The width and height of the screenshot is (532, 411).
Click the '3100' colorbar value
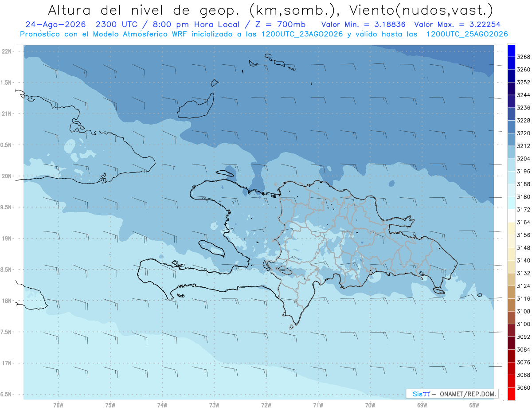pyautogui.click(x=524, y=324)
